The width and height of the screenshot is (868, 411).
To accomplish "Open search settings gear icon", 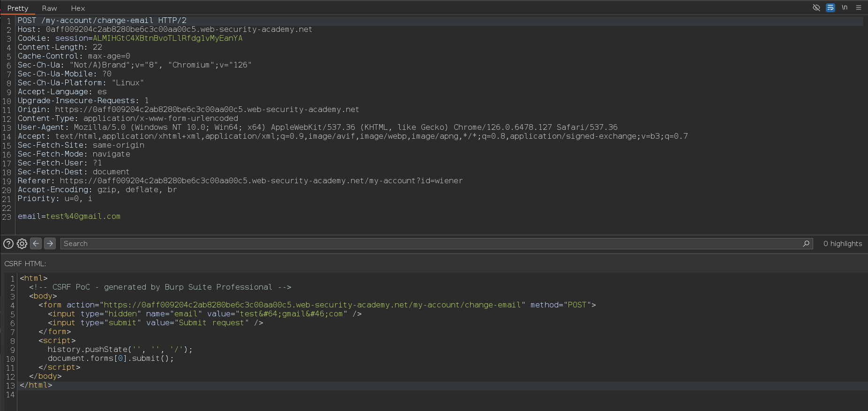I will [x=22, y=244].
